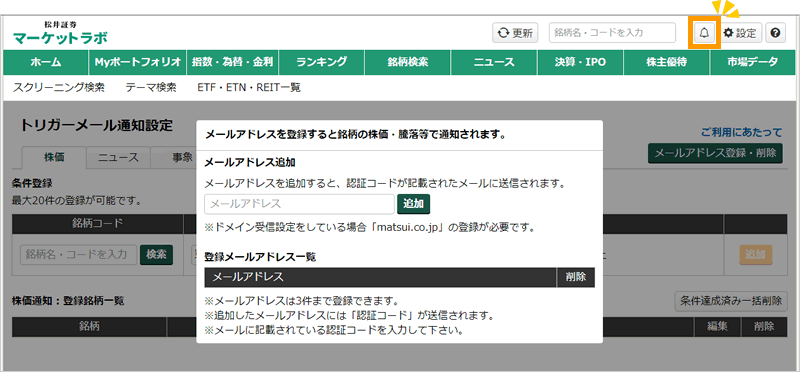Click the 編集 column header
The height and width of the screenshot is (372, 800).
(717, 327)
